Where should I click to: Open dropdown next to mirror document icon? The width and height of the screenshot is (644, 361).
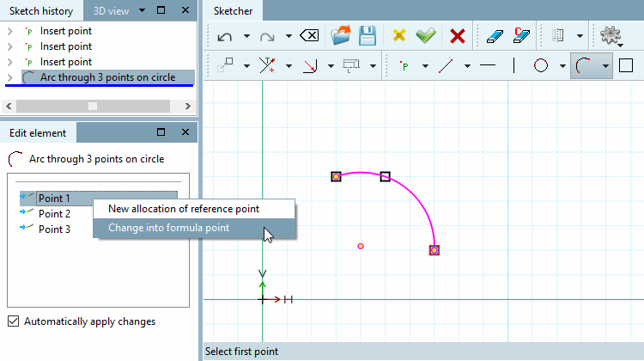point(580,36)
